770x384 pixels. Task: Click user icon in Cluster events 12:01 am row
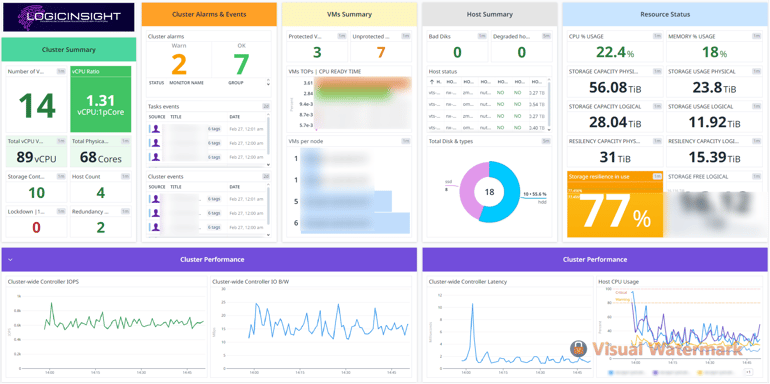point(156,199)
